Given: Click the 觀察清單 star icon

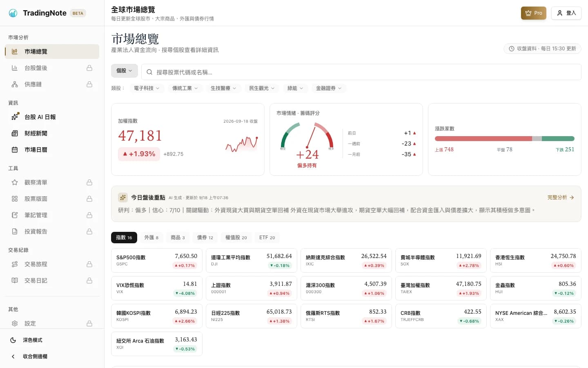Looking at the screenshot, I should 15,182.
